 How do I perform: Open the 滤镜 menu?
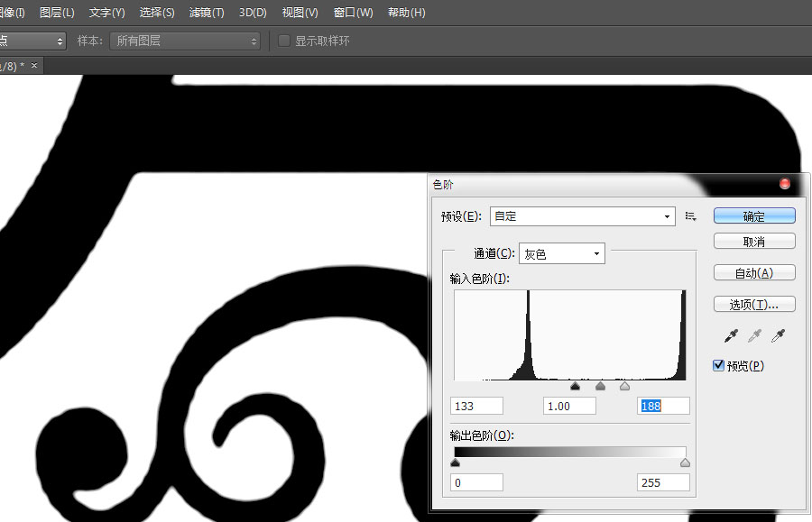(x=207, y=13)
